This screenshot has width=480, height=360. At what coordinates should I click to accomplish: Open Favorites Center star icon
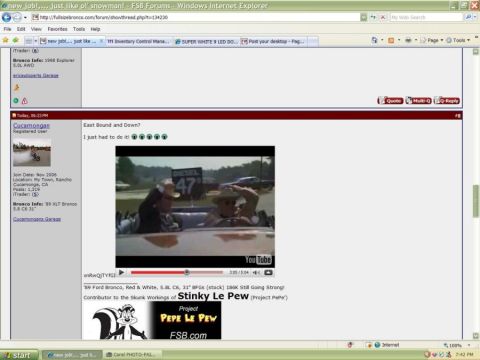click(x=6, y=40)
